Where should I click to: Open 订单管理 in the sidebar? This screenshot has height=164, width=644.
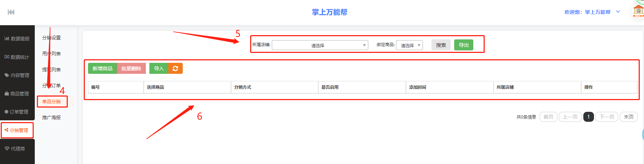point(17,112)
